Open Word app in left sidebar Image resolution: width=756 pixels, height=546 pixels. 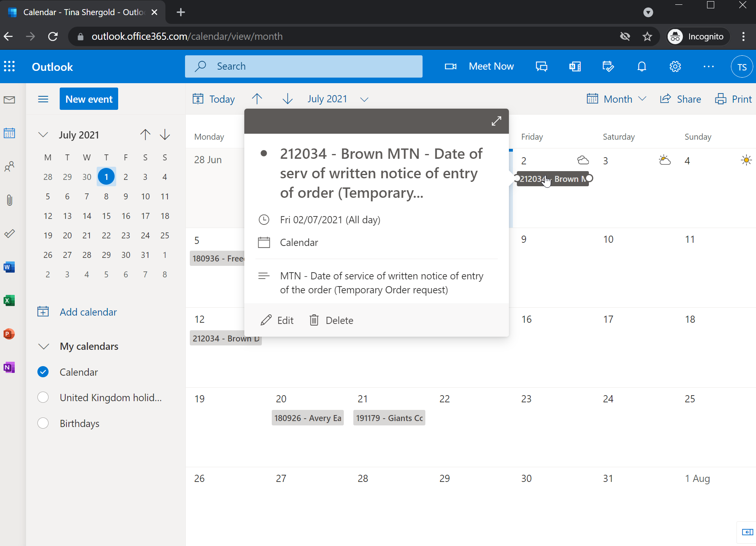(9, 267)
